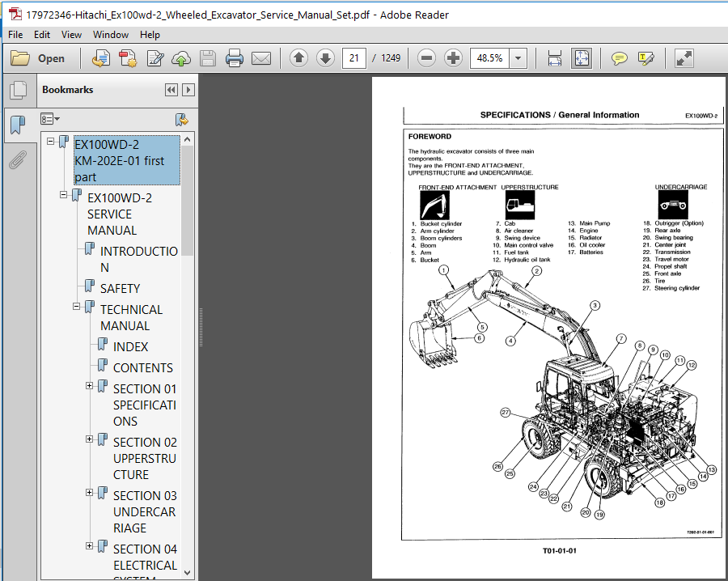
Task: Toggle the Bookmarks panel icon
Action: click(18, 125)
